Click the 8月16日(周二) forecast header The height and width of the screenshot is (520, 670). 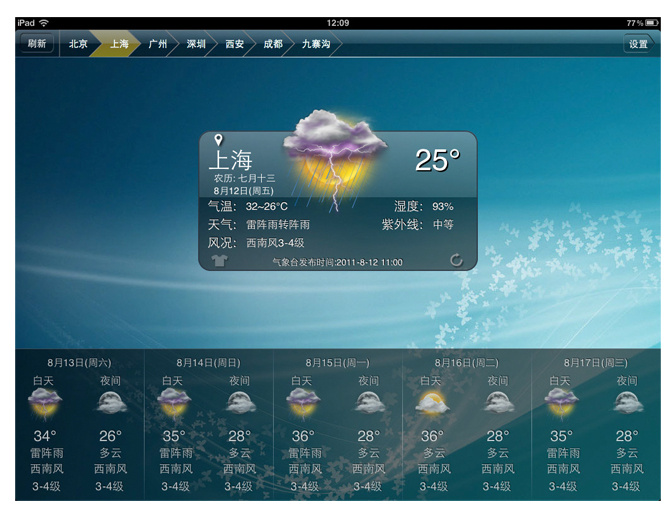click(x=467, y=363)
